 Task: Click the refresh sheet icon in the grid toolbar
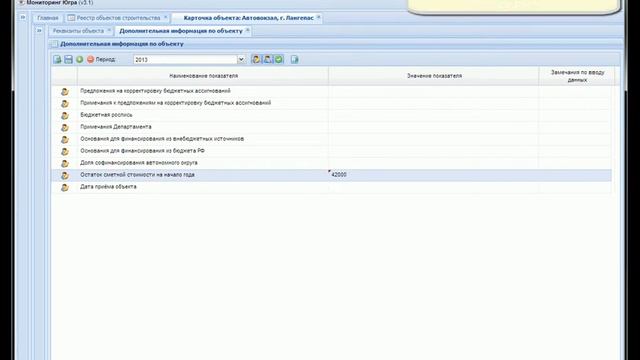tap(57, 60)
